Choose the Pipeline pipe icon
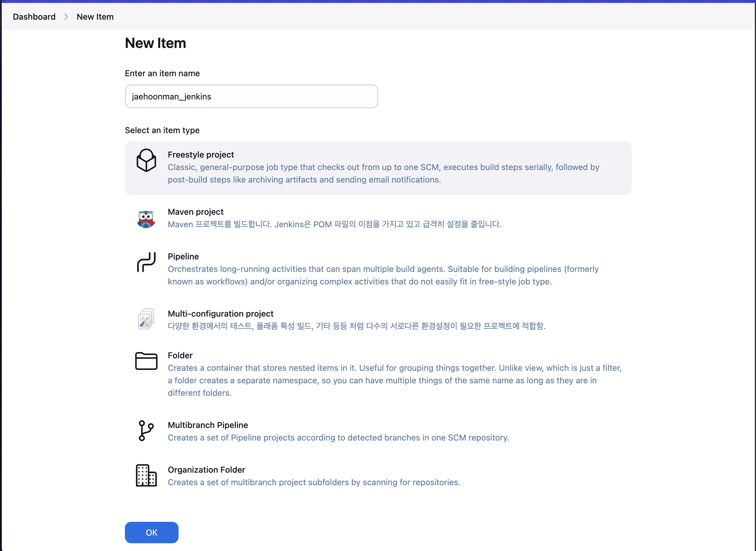Screen dimensions: 756x551 point(146,262)
